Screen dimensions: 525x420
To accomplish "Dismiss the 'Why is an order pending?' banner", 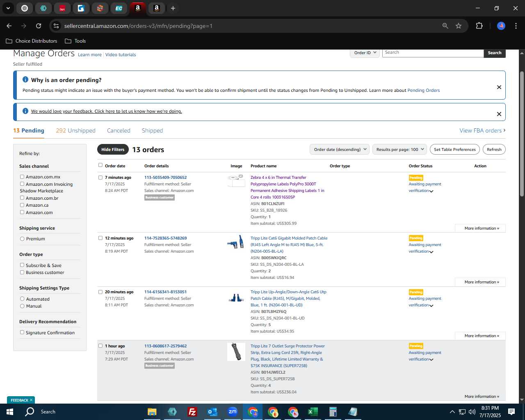I will click(x=499, y=87).
